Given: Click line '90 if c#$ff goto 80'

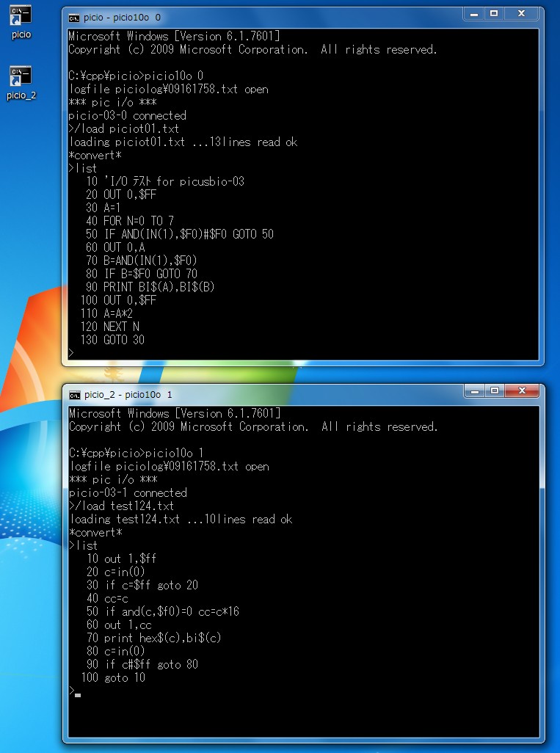Looking at the screenshot, I should pyautogui.click(x=142, y=665).
